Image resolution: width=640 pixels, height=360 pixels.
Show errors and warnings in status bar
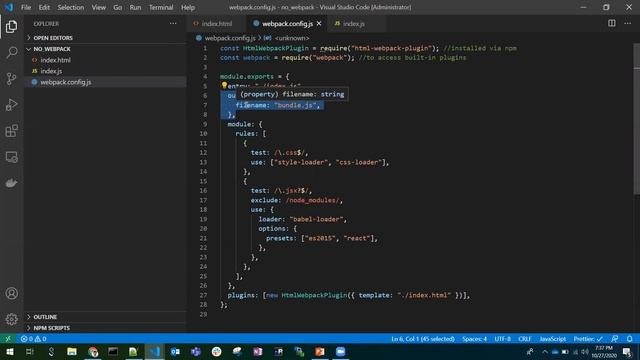point(34,339)
